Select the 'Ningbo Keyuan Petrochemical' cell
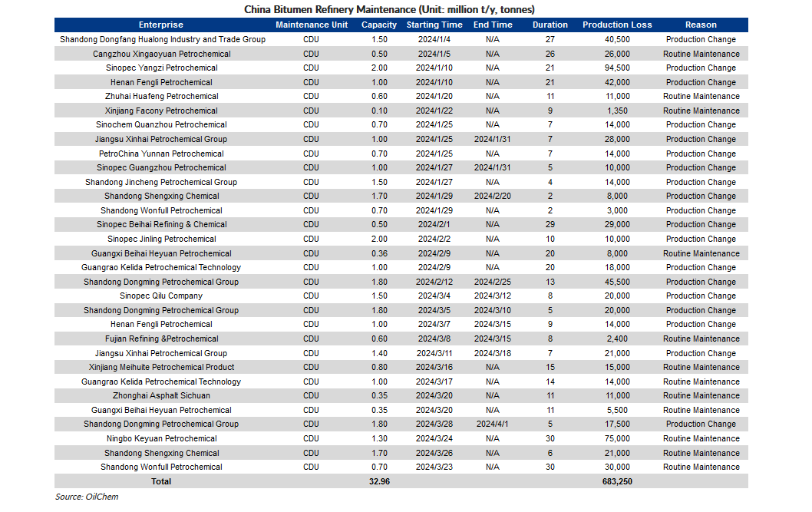The width and height of the screenshot is (812, 512). click(162, 438)
